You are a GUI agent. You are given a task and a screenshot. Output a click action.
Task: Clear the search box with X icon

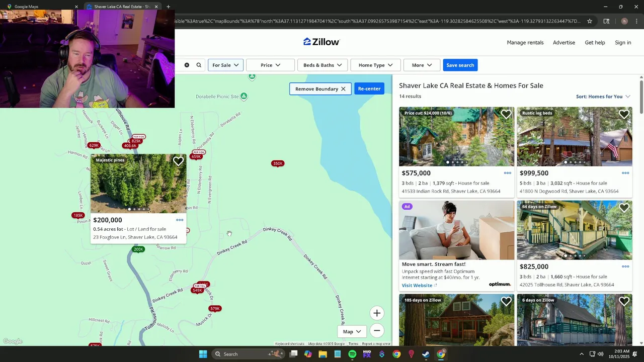point(187,65)
